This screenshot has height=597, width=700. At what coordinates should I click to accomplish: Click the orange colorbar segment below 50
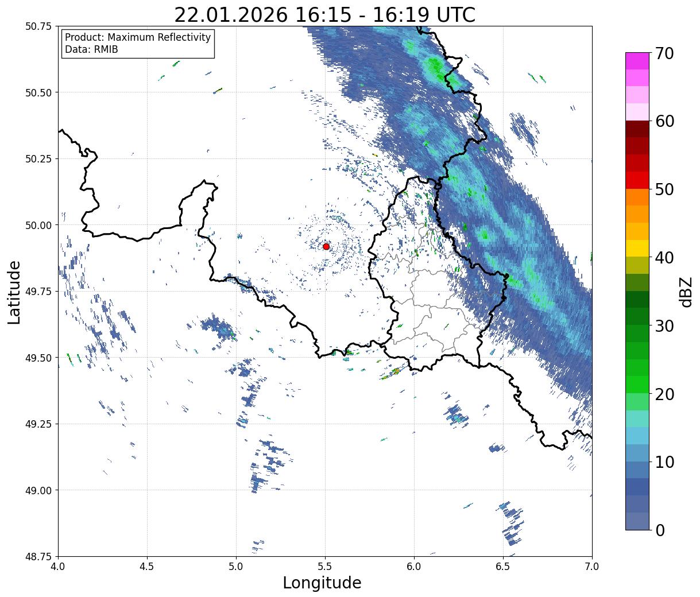coord(637,197)
